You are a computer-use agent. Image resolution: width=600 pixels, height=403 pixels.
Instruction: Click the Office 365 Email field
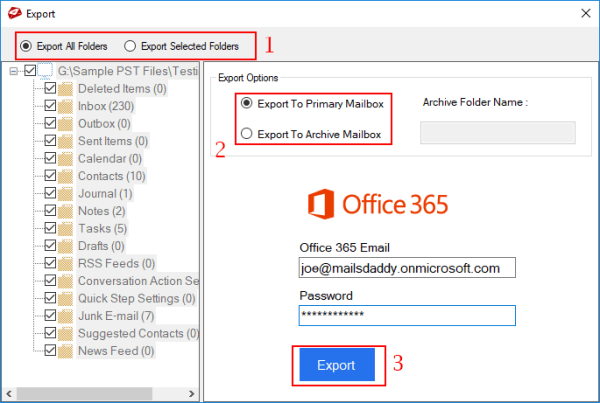pyautogui.click(x=406, y=268)
